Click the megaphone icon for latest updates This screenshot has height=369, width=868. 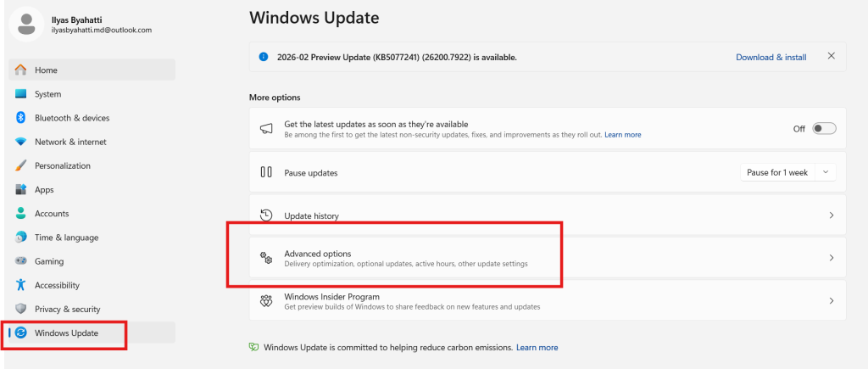(266, 129)
